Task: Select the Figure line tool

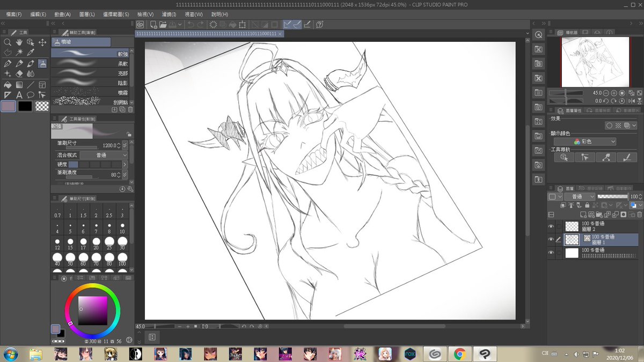Action: [x=31, y=85]
